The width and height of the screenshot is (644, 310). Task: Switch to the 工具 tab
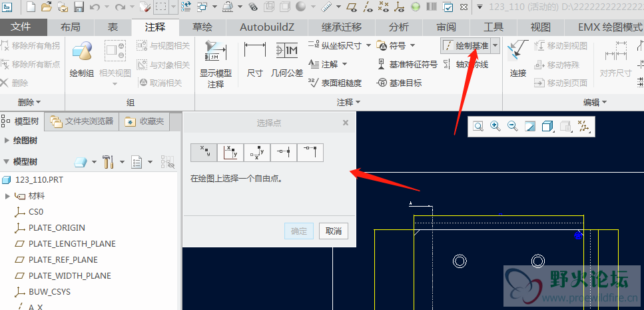(493, 27)
